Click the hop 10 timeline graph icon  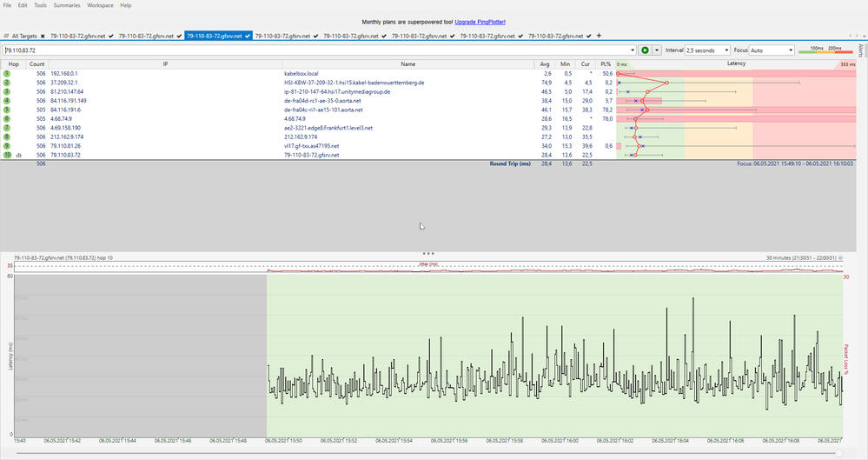pos(18,155)
